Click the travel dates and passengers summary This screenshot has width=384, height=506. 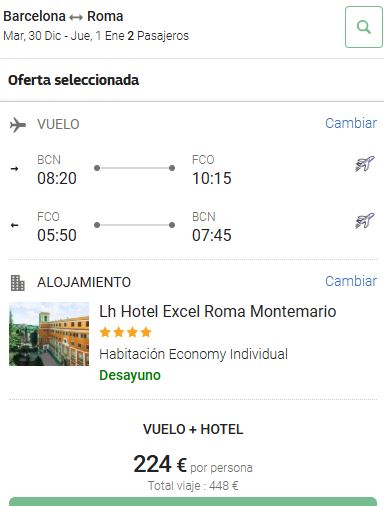[96, 36]
